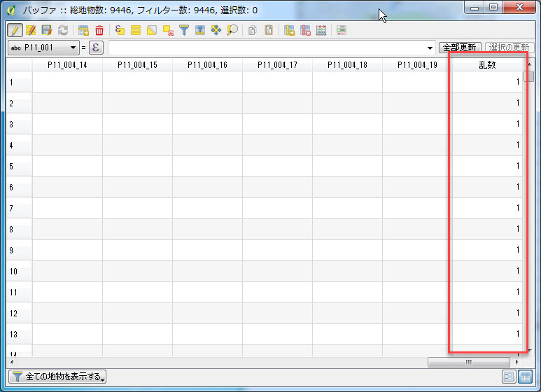The image size is (541, 392).
Task: Paste features from clipboard
Action: click(269, 30)
